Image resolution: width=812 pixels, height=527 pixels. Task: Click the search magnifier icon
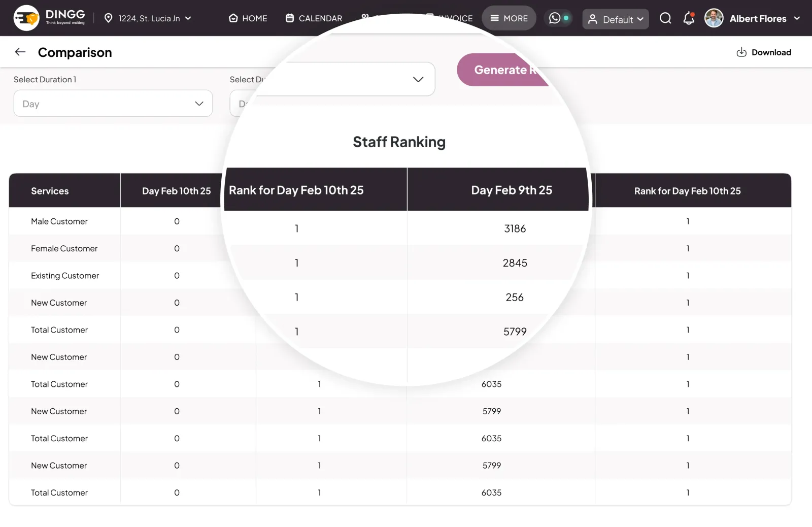pos(665,18)
